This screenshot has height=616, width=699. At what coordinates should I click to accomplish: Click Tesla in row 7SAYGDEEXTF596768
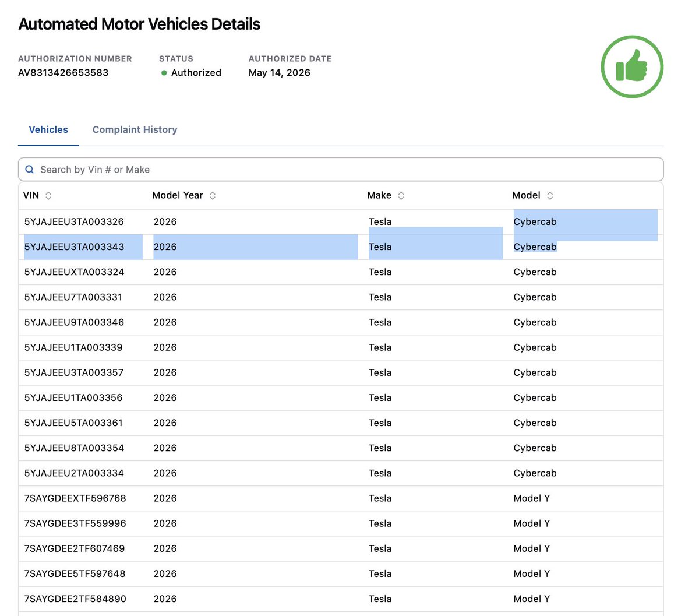(x=380, y=498)
